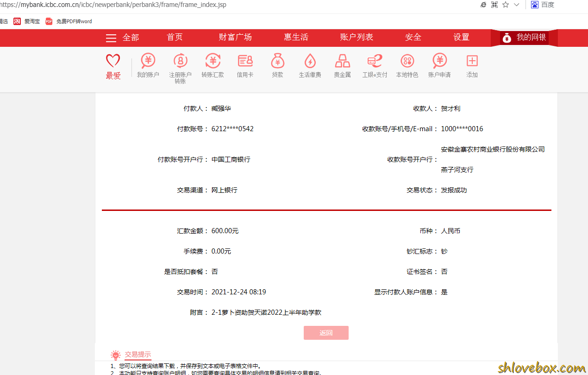The height and width of the screenshot is (375, 588).
Task: Go to 首页 home tab
Action: coord(175,38)
